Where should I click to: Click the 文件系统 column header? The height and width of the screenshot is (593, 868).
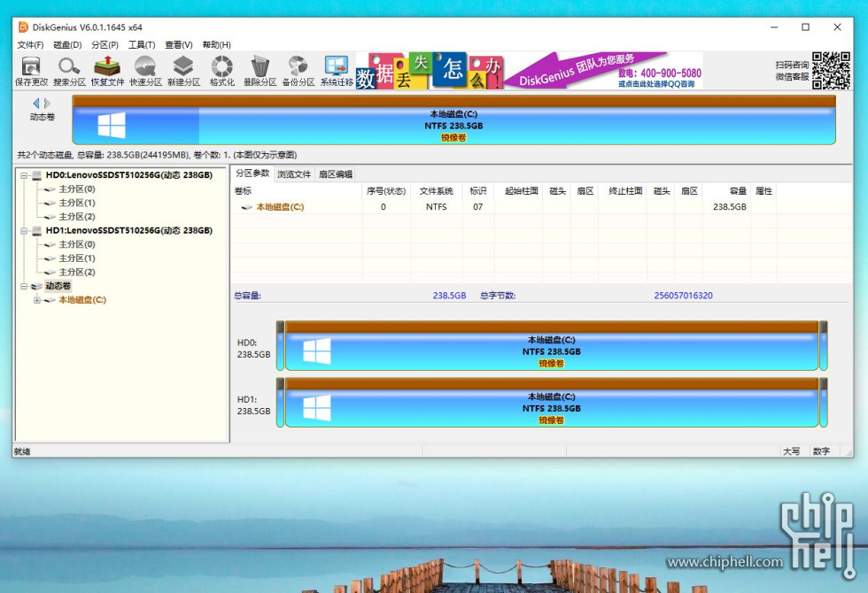click(x=436, y=191)
